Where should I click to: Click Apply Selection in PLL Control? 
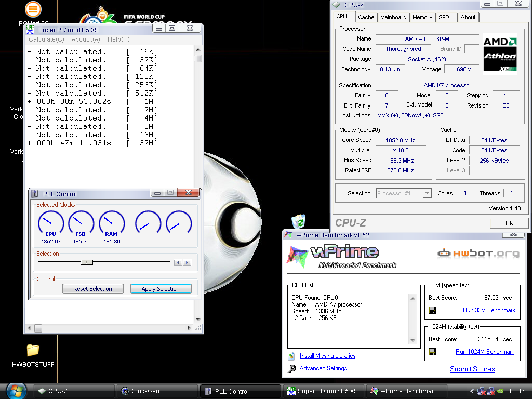(x=161, y=289)
